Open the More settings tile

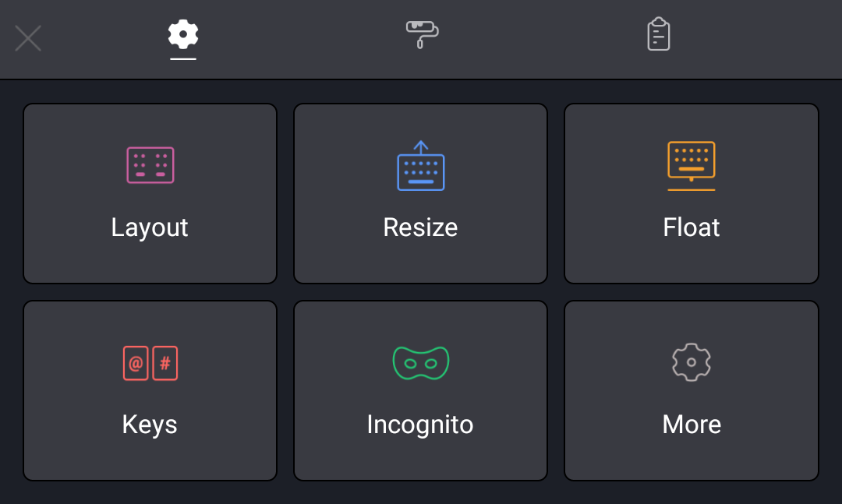[x=691, y=390]
